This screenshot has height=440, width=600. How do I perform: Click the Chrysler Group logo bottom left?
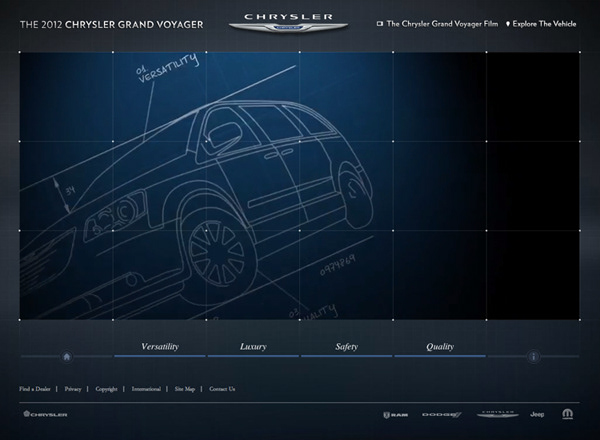coord(45,414)
